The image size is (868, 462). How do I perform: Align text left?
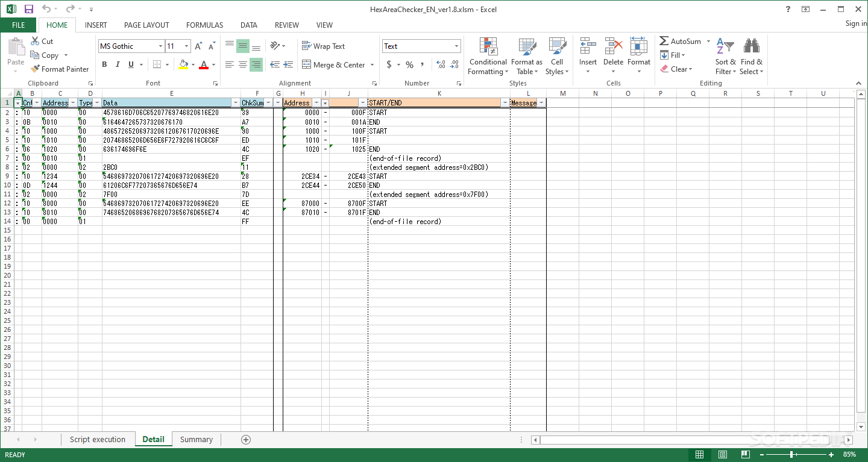[230, 64]
